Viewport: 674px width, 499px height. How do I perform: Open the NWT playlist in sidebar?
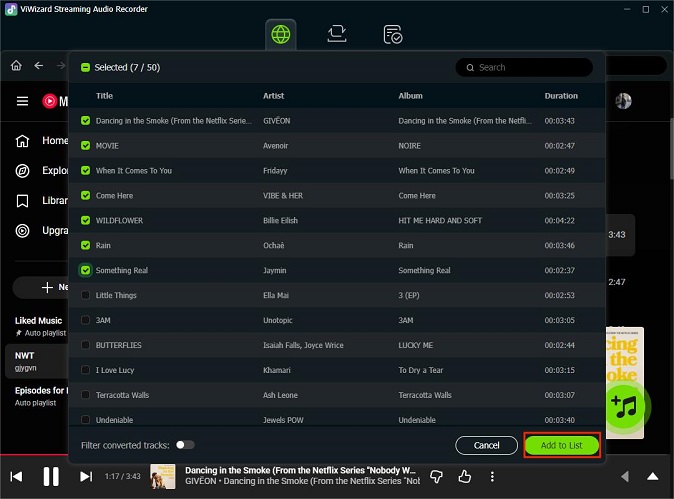pyautogui.click(x=37, y=361)
